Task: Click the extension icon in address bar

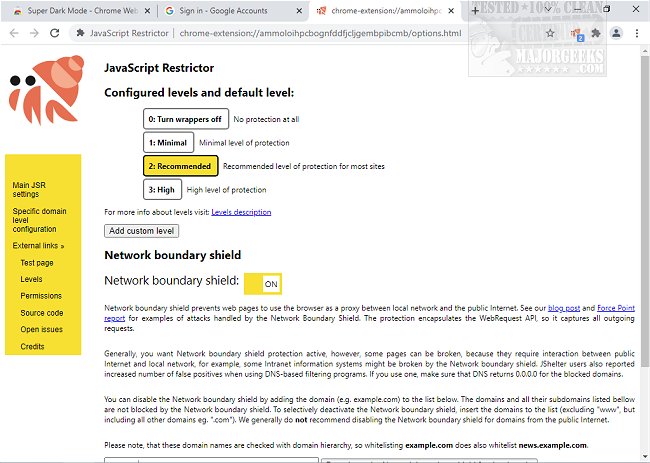Action: pyautogui.click(x=80, y=32)
